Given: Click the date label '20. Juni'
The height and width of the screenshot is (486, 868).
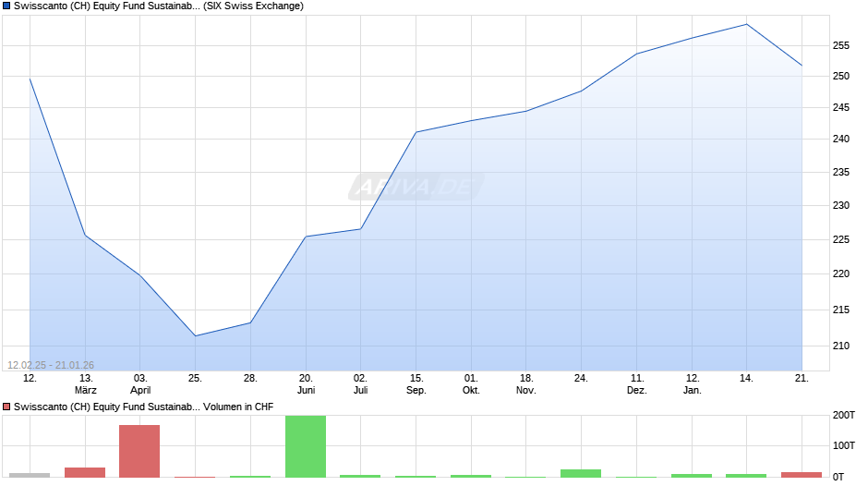Looking at the screenshot, I should tap(306, 384).
